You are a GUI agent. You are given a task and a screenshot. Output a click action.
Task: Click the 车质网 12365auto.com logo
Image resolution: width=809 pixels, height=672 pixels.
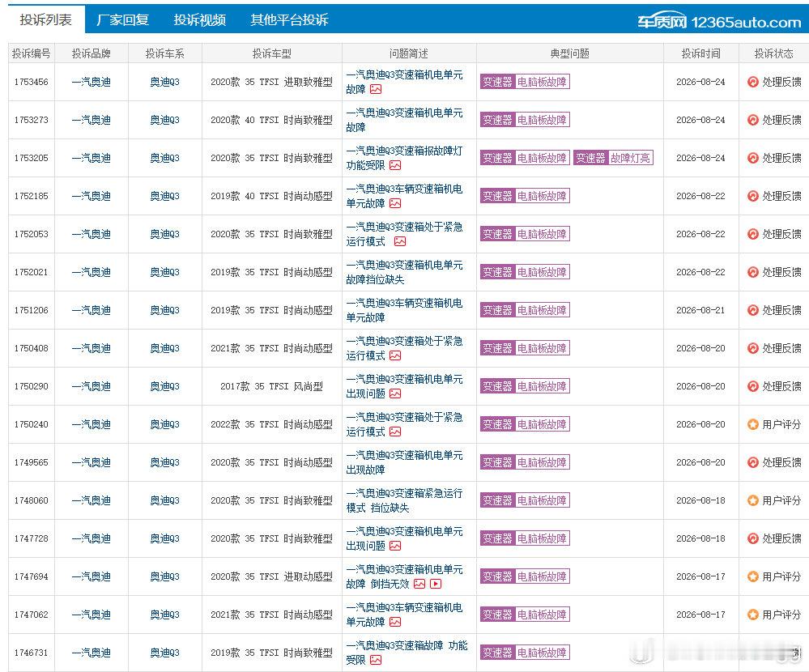click(719, 22)
